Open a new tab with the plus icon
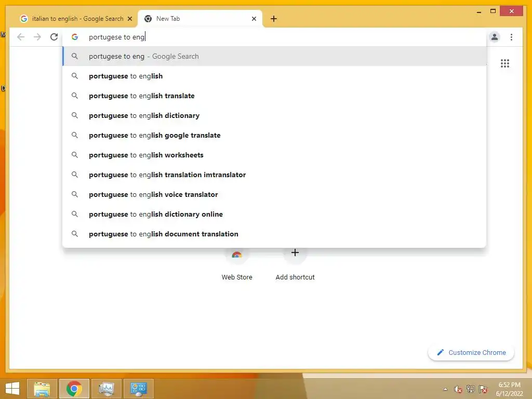532x399 pixels. pyautogui.click(x=274, y=19)
